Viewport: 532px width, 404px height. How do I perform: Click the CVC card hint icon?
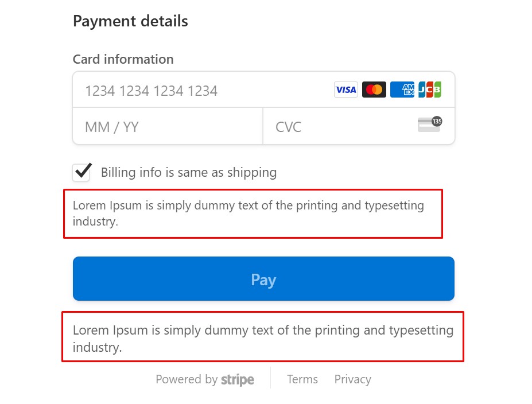coord(428,126)
